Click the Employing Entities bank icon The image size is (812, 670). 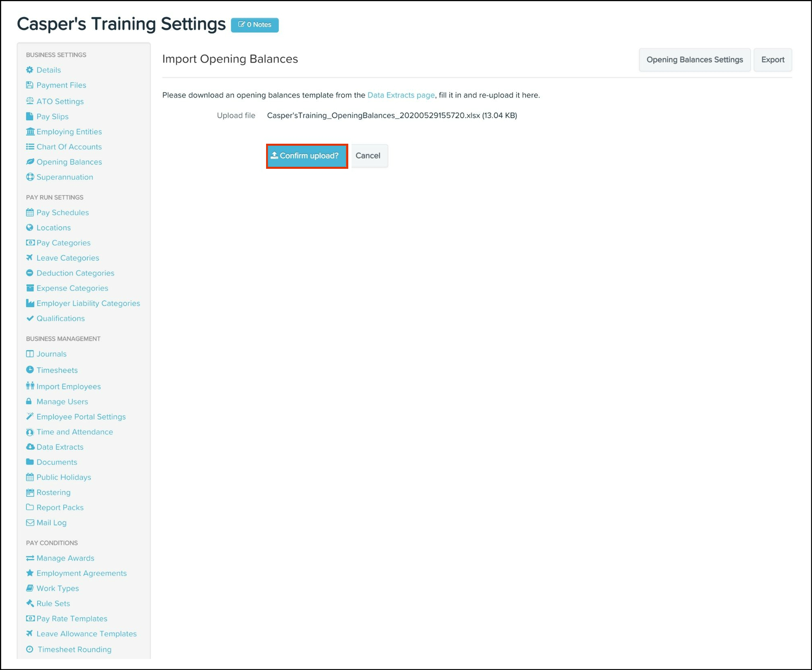click(30, 132)
